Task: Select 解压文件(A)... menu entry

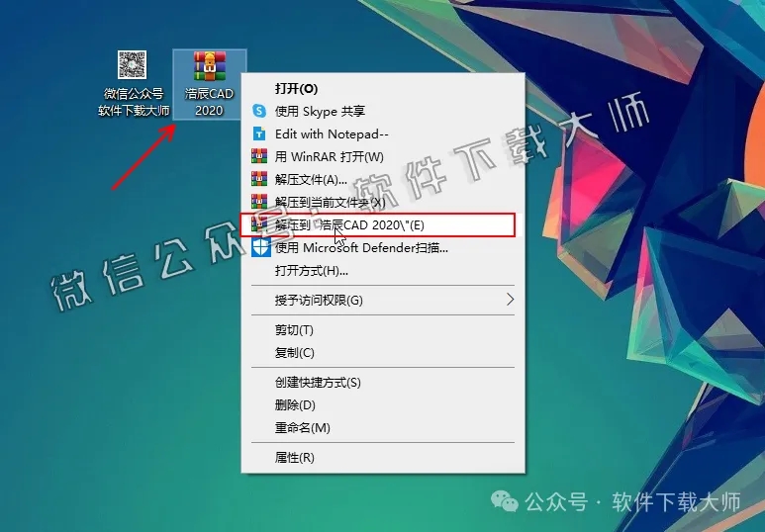Action: (x=383, y=179)
